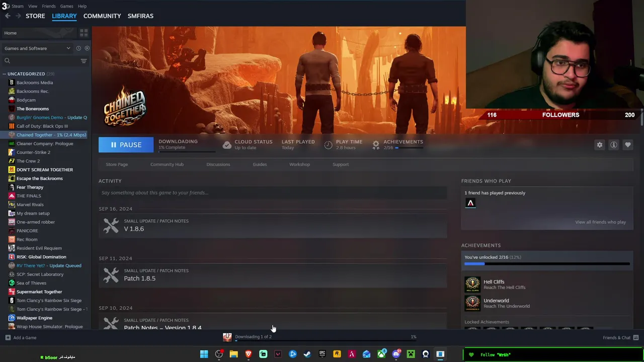Switch to the COMMUNITY tab

coord(102,16)
